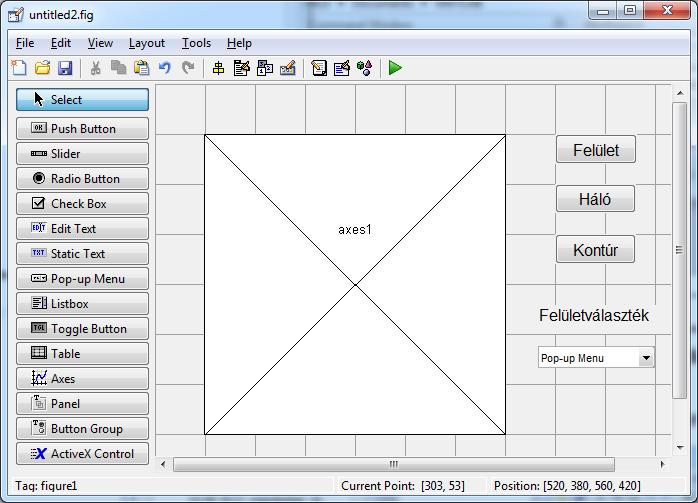Save the figure with the floppy disk icon
This screenshot has width=698, height=503.
[x=65, y=68]
